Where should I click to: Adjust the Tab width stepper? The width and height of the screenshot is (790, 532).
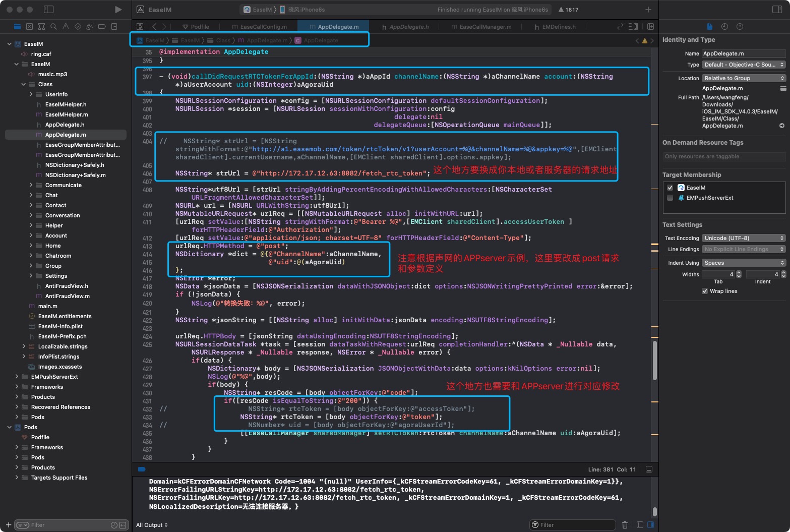[x=739, y=274]
